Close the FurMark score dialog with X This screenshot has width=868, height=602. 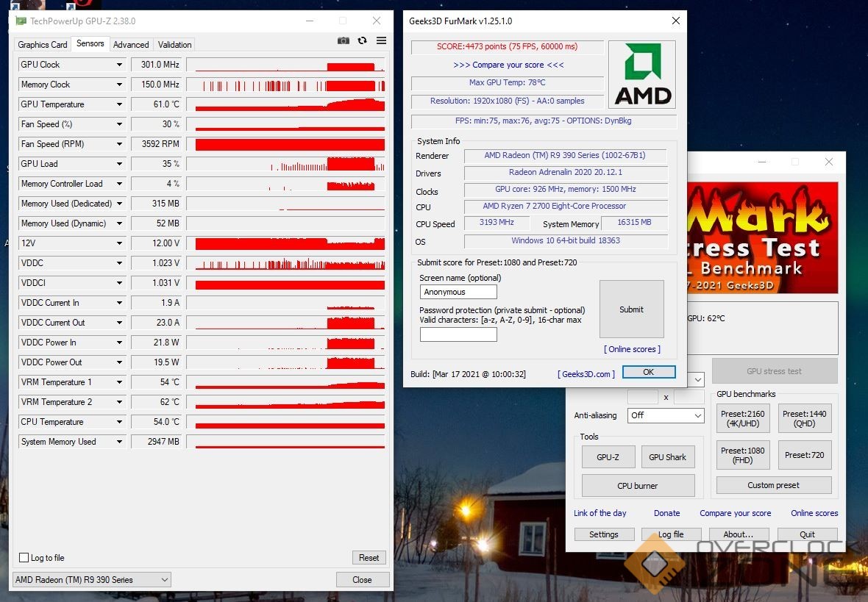(x=675, y=21)
